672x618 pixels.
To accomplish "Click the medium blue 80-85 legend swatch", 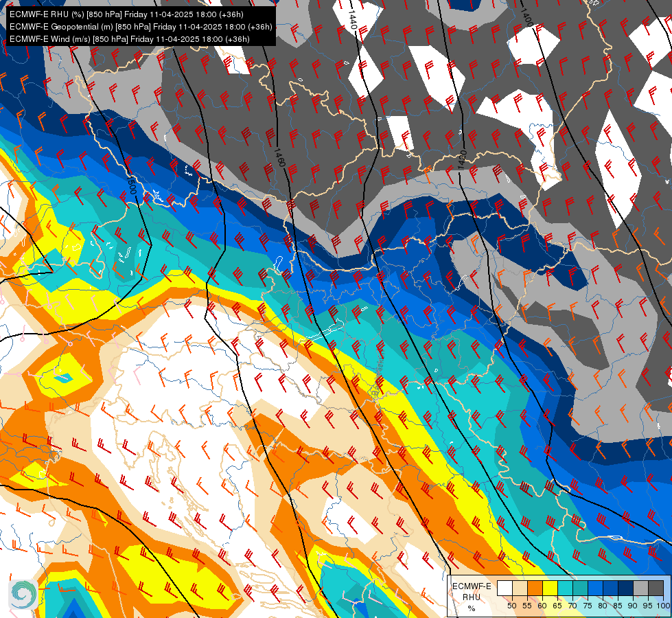I will pyautogui.click(x=610, y=588).
